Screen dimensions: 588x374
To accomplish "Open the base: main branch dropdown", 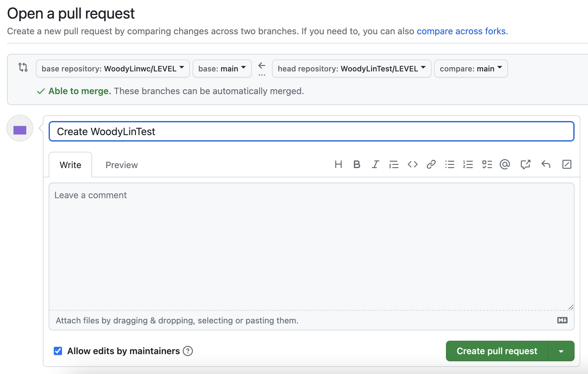I will point(222,69).
